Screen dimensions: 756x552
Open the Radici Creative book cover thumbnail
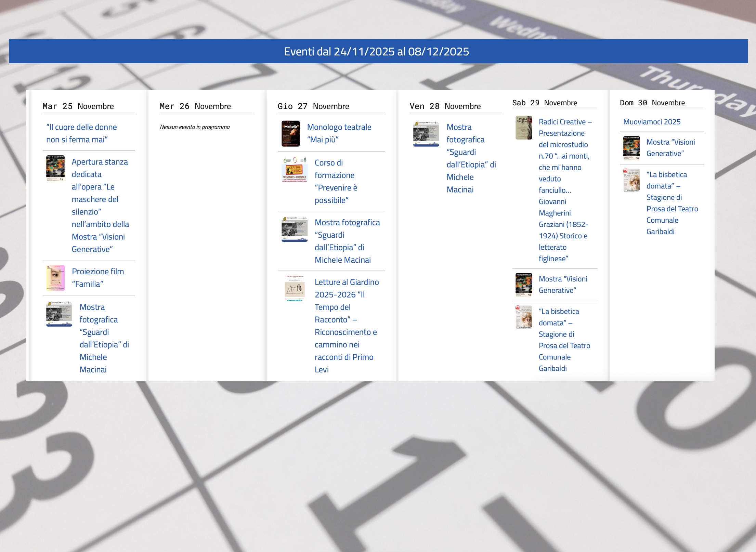523,128
